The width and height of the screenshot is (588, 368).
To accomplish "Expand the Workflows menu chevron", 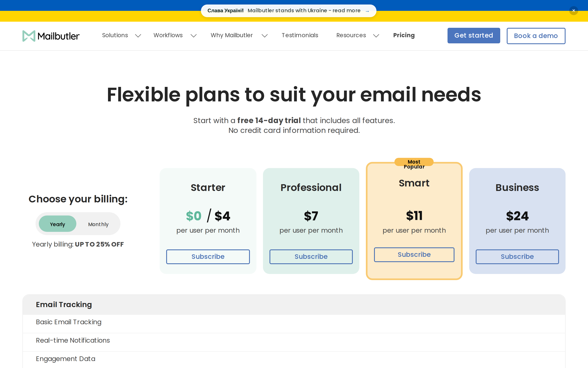I will (x=193, y=36).
